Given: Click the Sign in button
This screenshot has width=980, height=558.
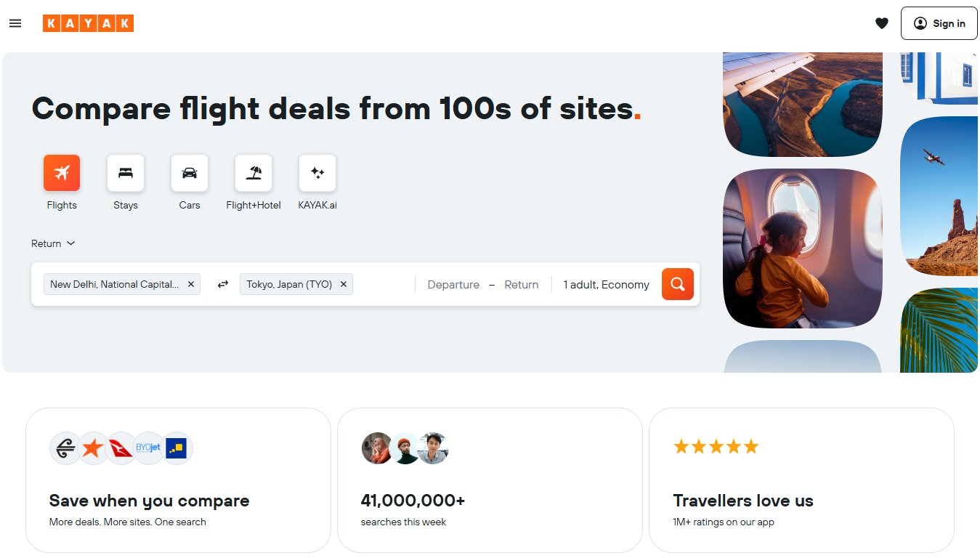Looking at the screenshot, I should coord(939,23).
